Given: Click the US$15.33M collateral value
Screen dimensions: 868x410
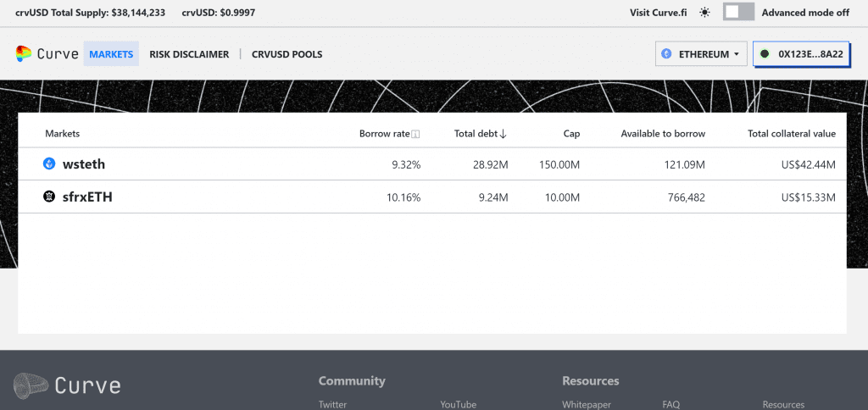Looking at the screenshot, I should tap(808, 197).
